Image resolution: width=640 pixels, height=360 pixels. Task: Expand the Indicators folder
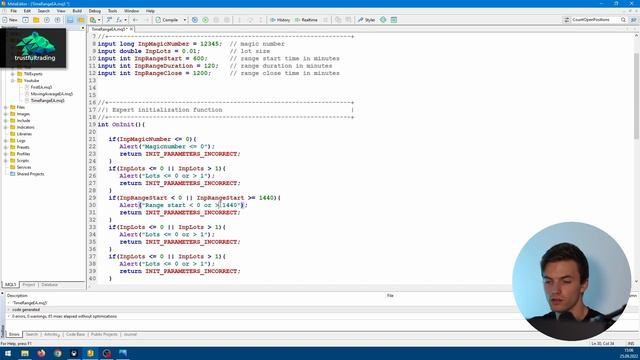click(6, 127)
